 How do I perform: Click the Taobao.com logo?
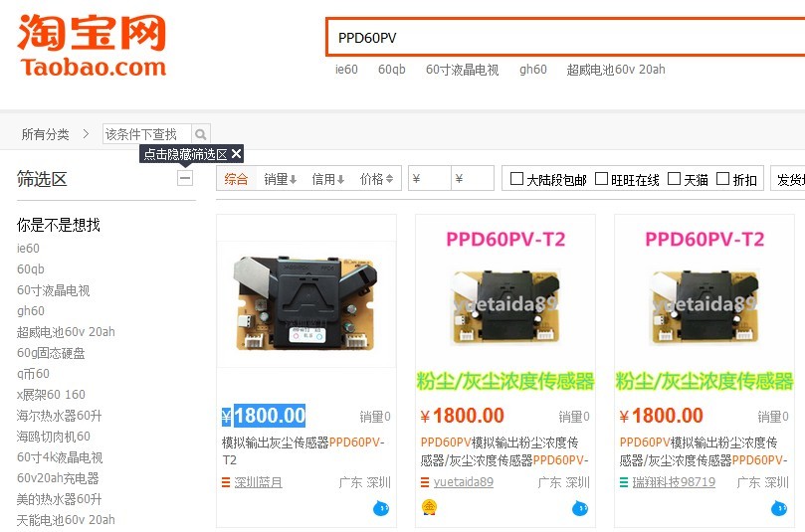point(92,46)
